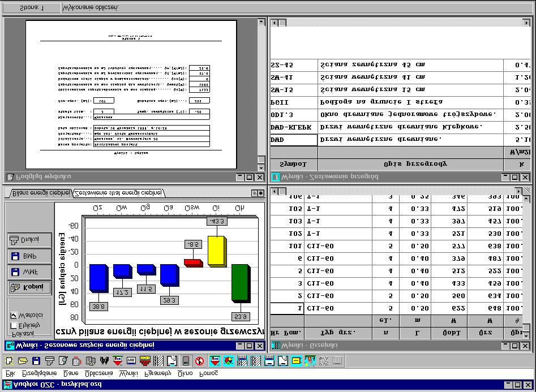Open the Plik menu

click(11, 373)
